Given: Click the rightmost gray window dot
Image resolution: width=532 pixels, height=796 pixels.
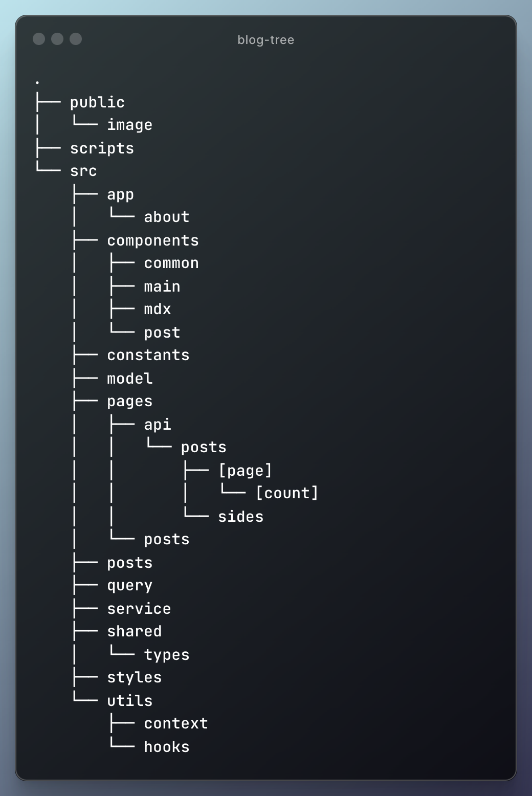Looking at the screenshot, I should (76, 39).
